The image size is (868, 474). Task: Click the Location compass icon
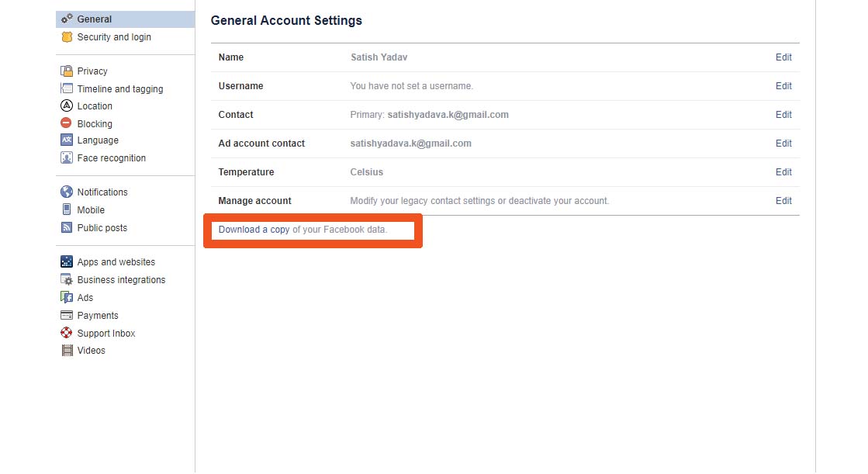coord(67,106)
